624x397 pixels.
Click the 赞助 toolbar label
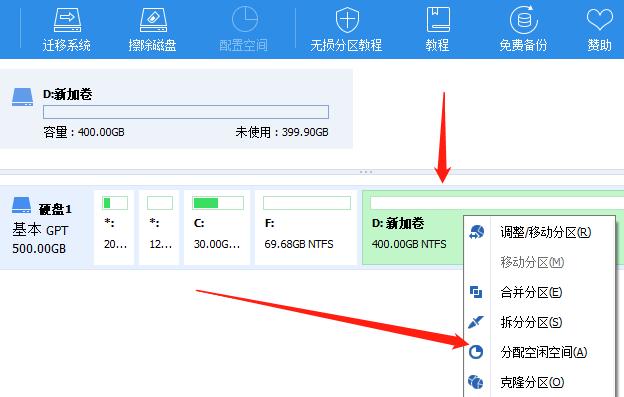point(600,45)
